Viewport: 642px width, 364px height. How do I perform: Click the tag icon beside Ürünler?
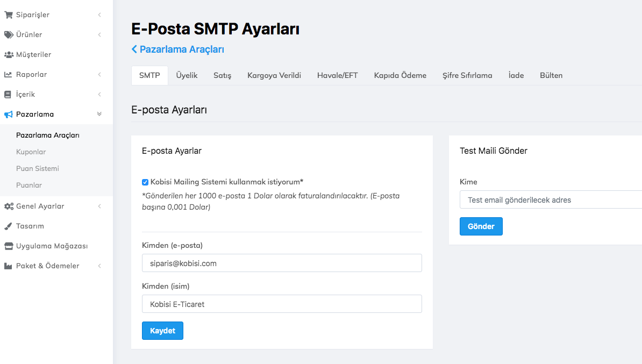coord(8,35)
